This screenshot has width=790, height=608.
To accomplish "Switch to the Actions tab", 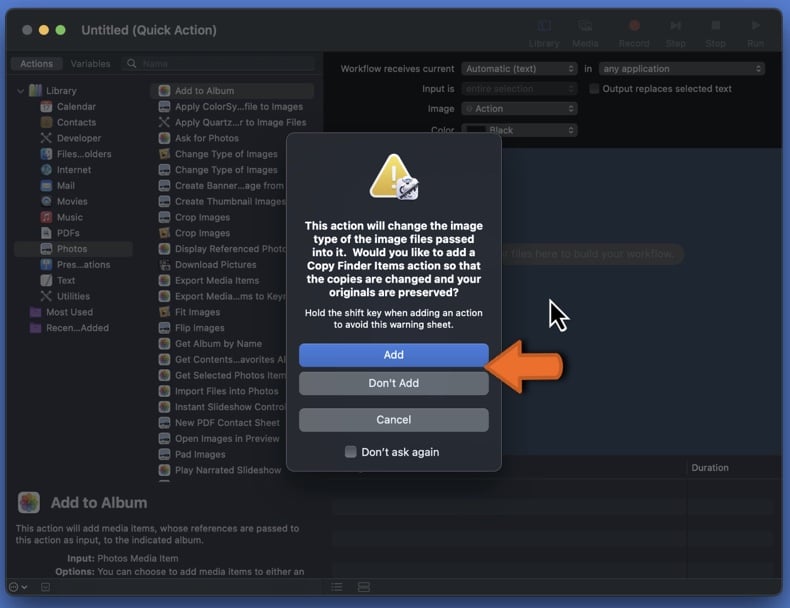I will [36, 63].
